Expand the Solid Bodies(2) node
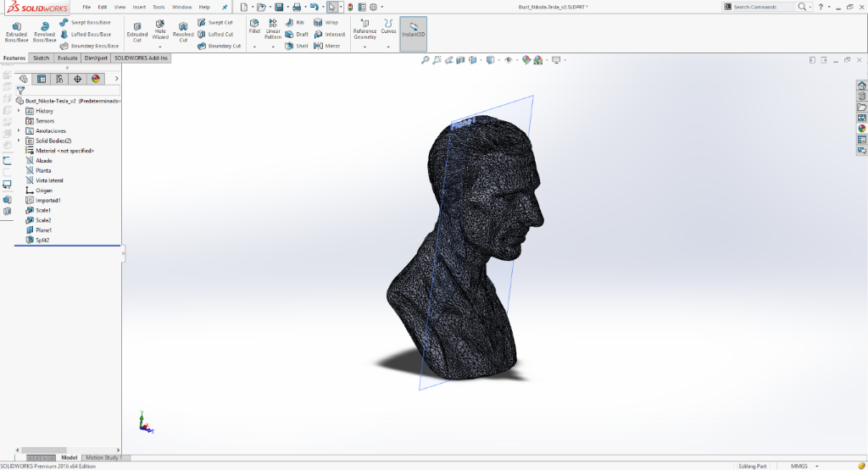This screenshot has height=470, width=868. [x=19, y=141]
